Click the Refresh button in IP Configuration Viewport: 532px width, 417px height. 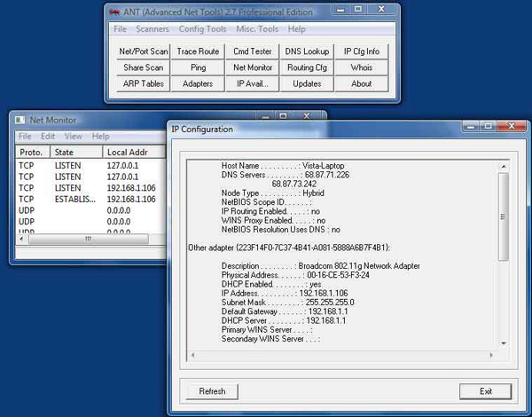212,391
